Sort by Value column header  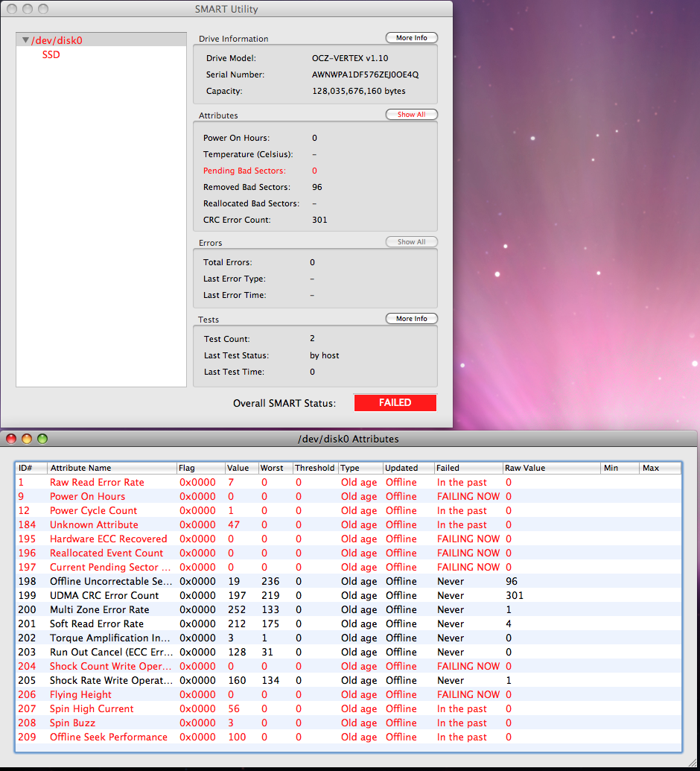coord(241,468)
